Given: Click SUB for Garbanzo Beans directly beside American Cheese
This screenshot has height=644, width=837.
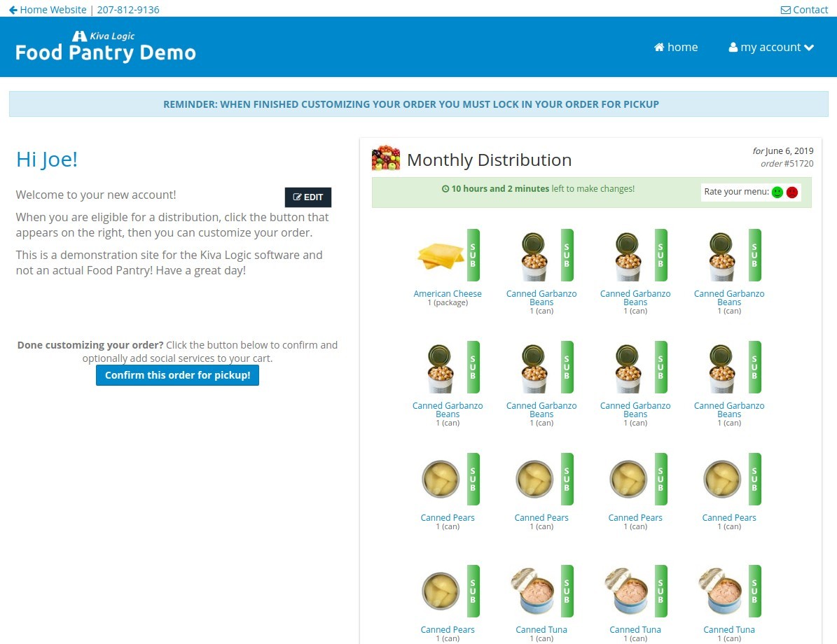Looking at the screenshot, I should 567,255.
